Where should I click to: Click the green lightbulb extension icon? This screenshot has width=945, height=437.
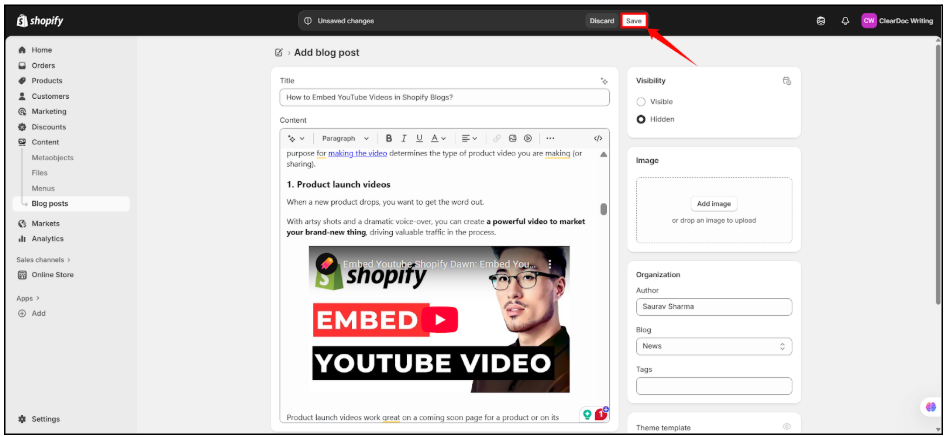[586, 415]
